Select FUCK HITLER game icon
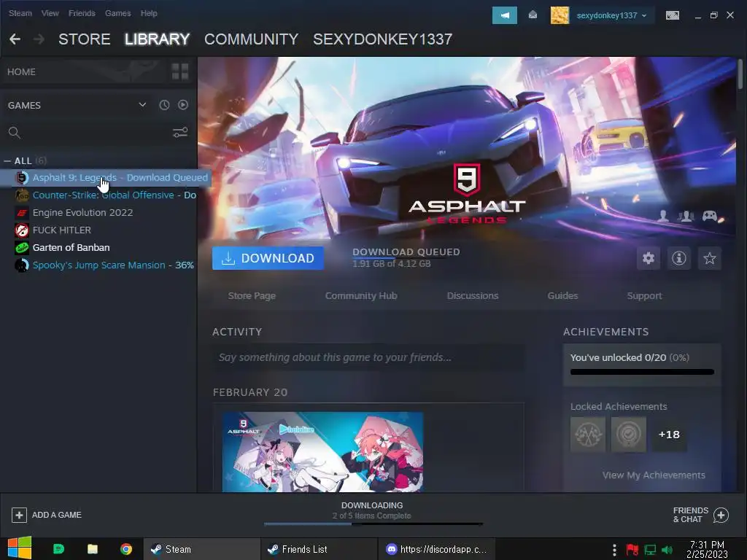 tap(21, 230)
